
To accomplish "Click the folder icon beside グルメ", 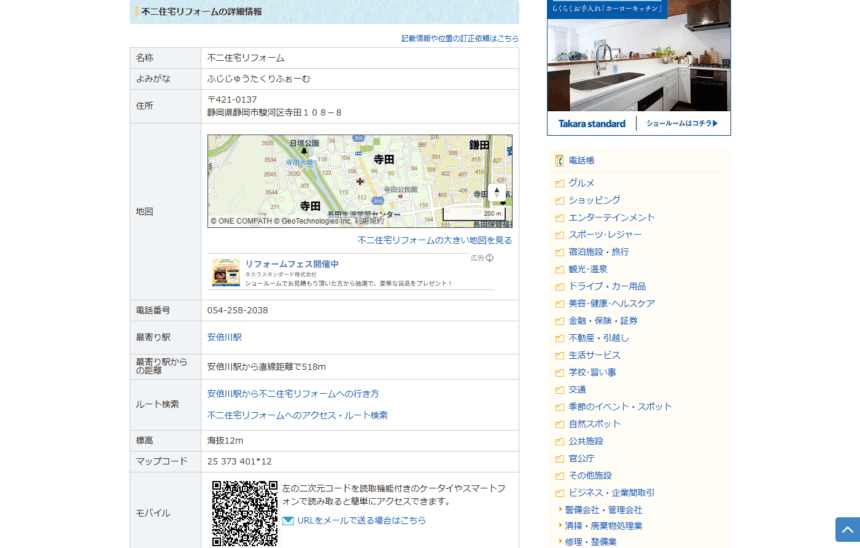I will click(560, 184).
